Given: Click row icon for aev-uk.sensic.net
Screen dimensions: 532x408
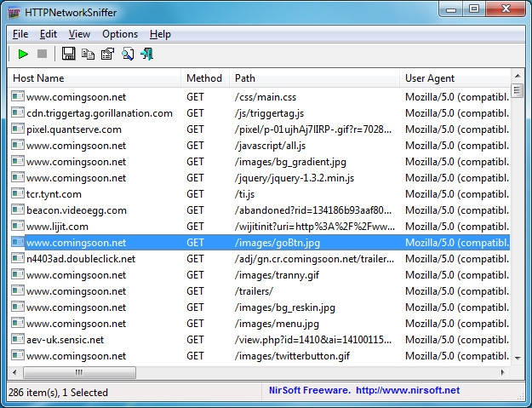Looking at the screenshot, I should (18, 339).
